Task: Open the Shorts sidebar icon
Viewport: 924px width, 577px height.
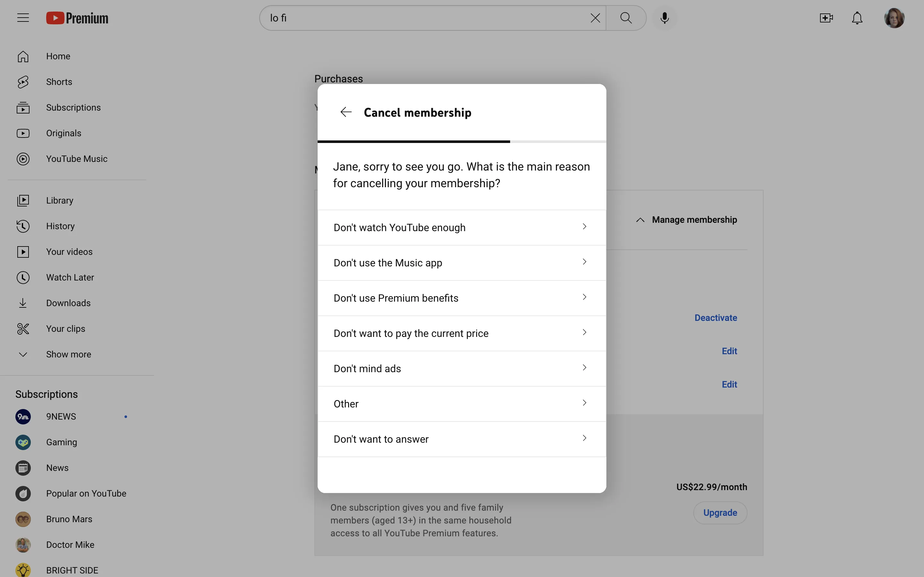Action: click(23, 82)
